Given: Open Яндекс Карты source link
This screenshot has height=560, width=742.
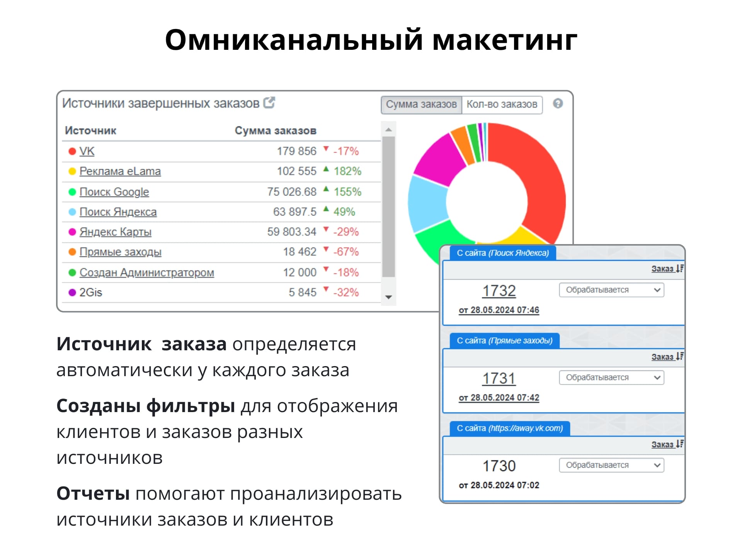Looking at the screenshot, I should click(x=115, y=232).
